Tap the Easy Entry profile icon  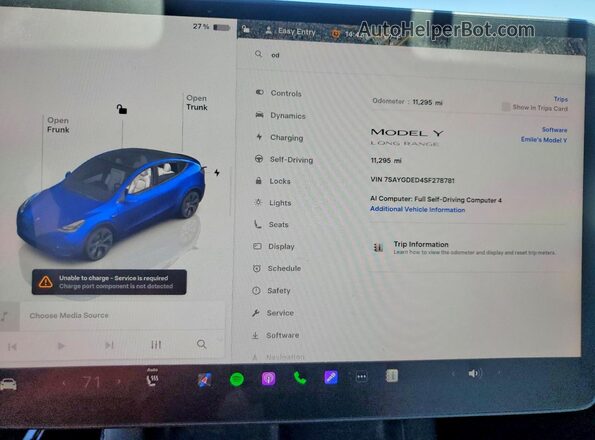pyautogui.click(x=268, y=31)
